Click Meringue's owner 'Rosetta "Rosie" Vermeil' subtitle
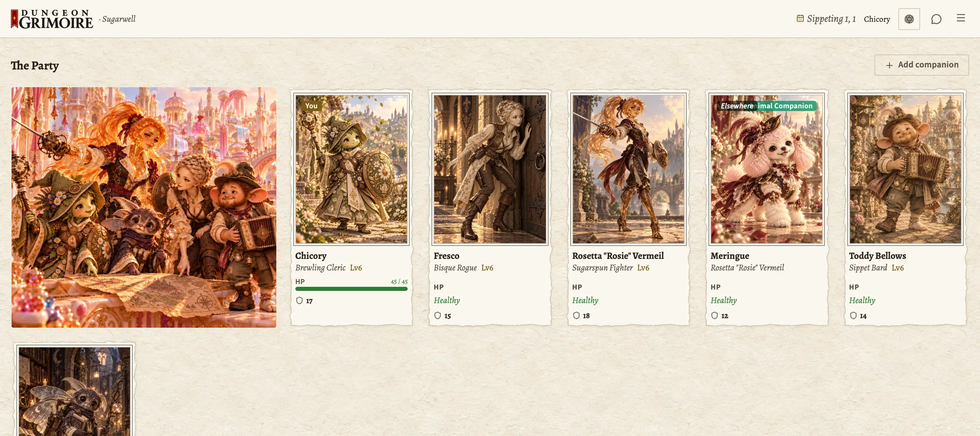This screenshot has height=436, width=980. click(x=747, y=268)
